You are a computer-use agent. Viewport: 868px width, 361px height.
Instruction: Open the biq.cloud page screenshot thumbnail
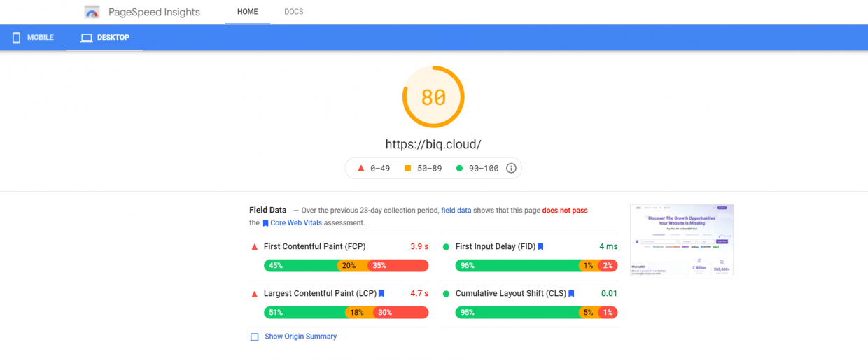[x=682, y=240]
